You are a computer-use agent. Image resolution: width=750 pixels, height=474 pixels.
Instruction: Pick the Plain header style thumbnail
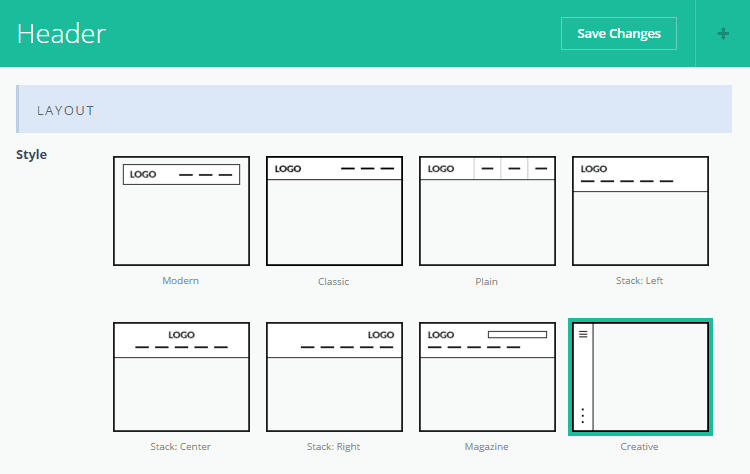pyautogui.click(x=487, y=211)
